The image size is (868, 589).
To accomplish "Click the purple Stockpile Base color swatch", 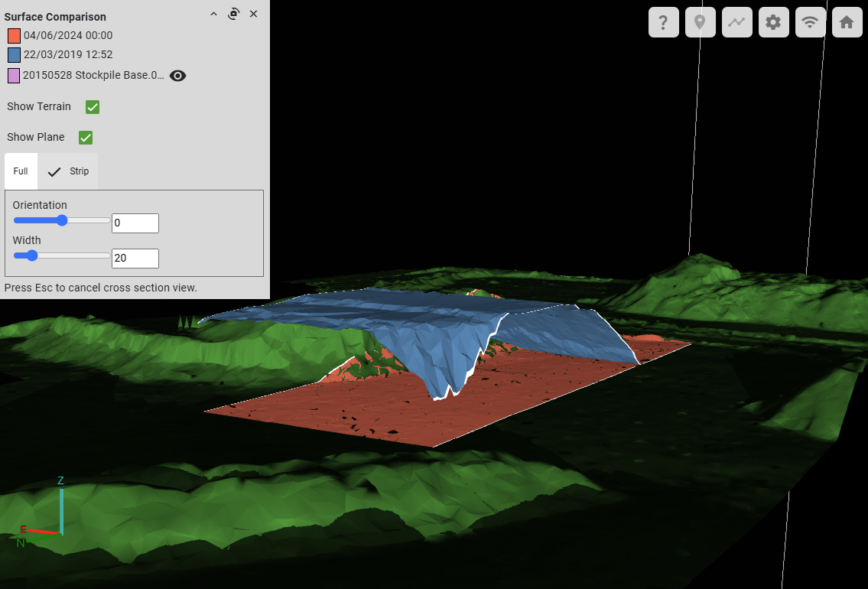I will point(14,75).
